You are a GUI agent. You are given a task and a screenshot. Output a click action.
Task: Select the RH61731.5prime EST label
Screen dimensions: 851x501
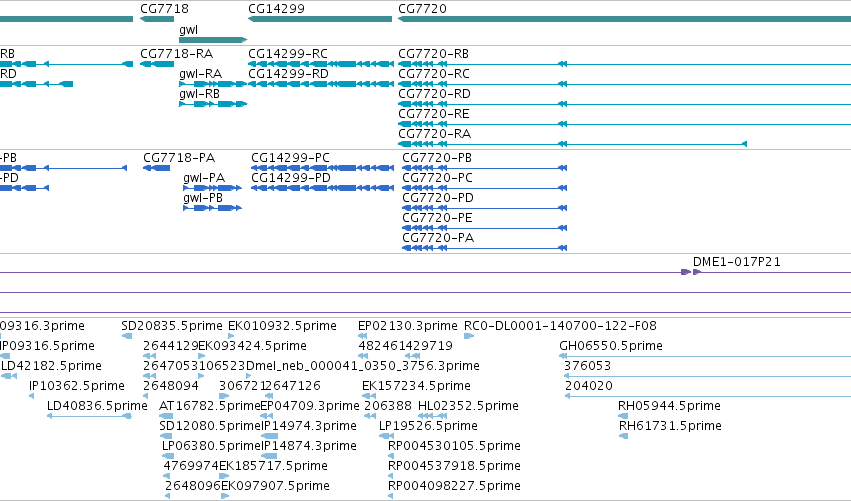pos(670,427)
